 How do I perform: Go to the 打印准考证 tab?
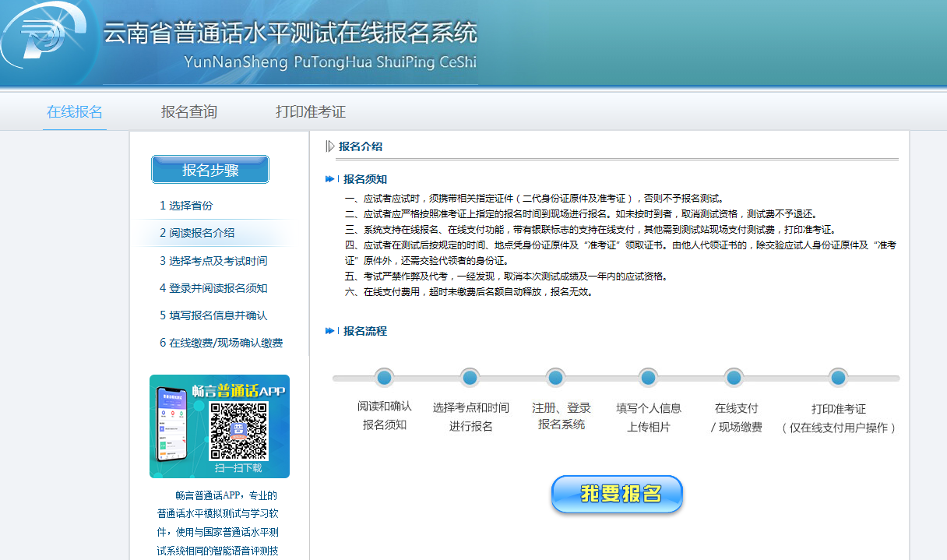(x=311, y=111)
